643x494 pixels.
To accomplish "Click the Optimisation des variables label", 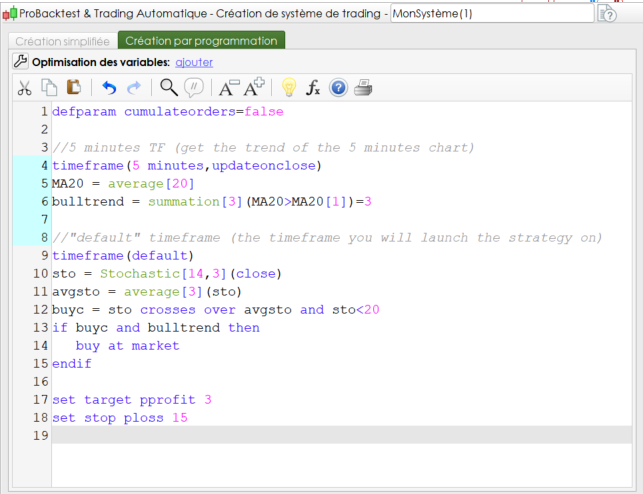I will click(x=101, y=62).
